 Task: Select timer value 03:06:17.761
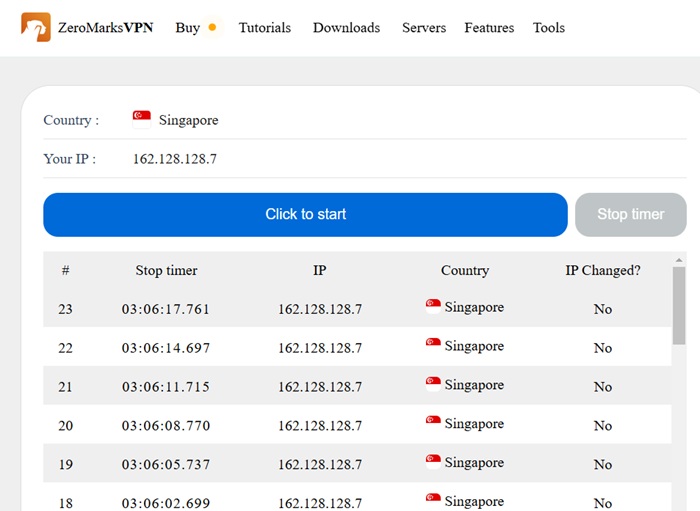[x=166, y=309]
